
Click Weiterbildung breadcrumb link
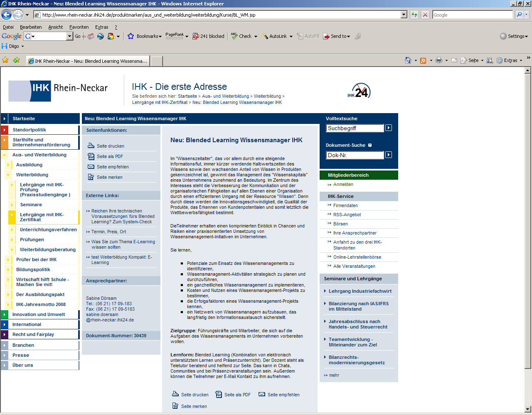[267, 96]
